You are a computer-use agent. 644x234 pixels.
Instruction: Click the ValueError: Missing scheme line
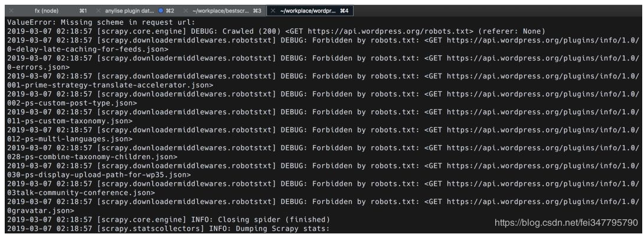pyautogui.click(x=101, y=22)
